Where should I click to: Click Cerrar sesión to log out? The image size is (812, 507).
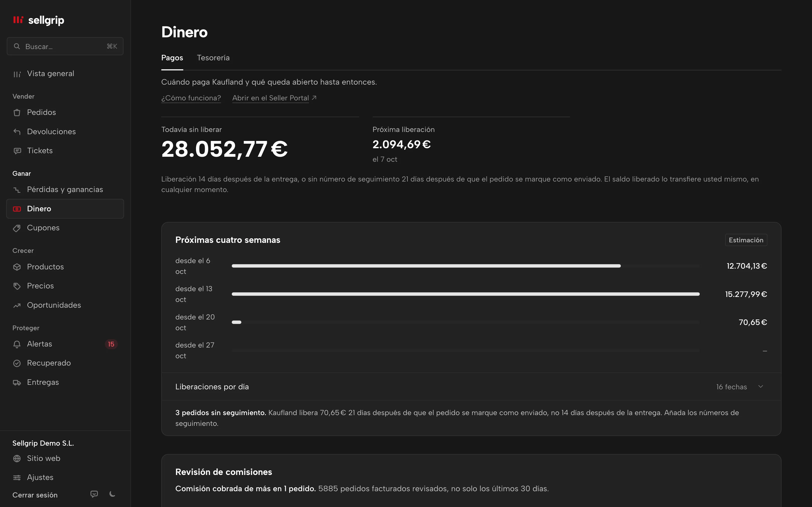tap(35, 495)
